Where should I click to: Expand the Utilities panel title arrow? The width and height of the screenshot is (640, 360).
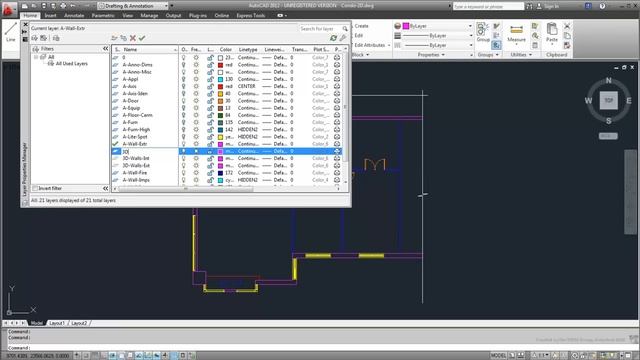click(x=530, y=55)
